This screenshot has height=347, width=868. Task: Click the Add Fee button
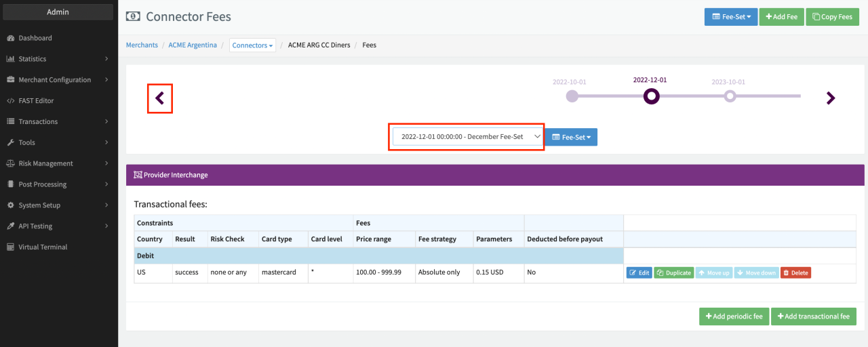tap(781, 17)
